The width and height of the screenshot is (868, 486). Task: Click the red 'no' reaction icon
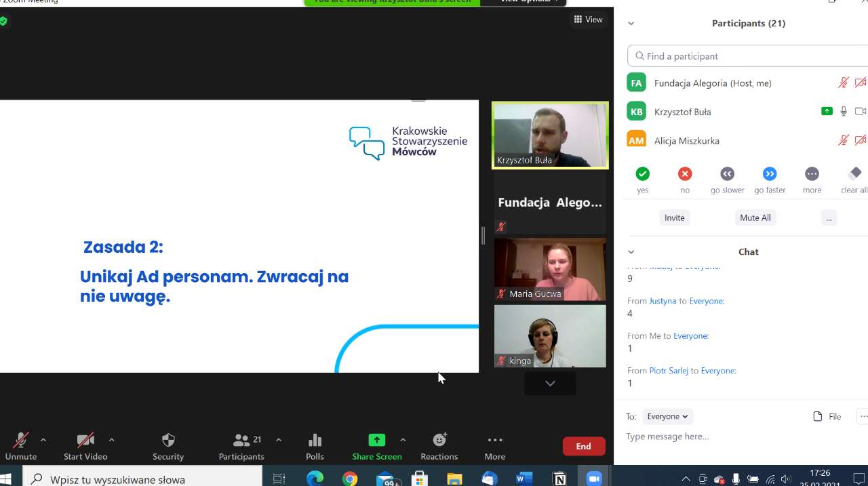pos(685,174)
